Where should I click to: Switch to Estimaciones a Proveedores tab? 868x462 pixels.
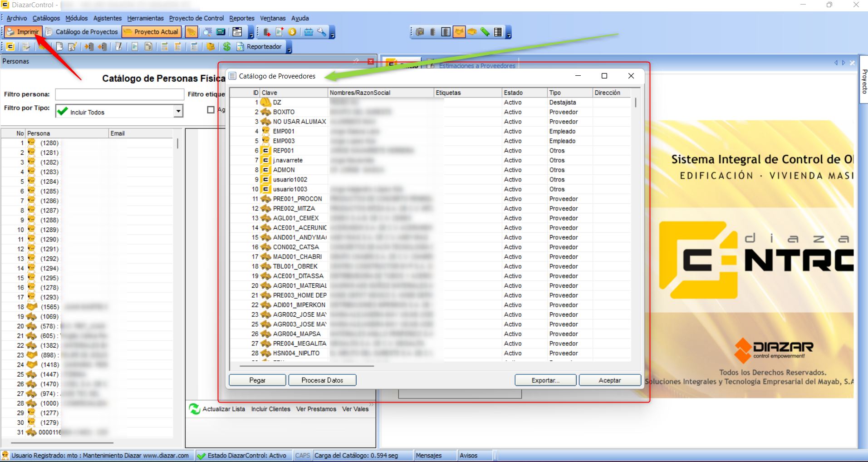coord(476,66)
